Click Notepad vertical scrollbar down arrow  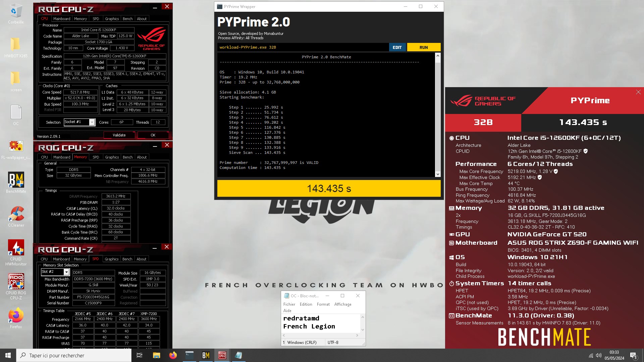coord(363,330)
